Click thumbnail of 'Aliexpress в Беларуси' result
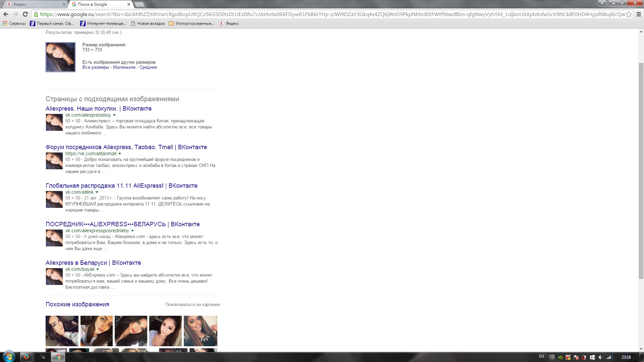 click(x=54, y=277)
